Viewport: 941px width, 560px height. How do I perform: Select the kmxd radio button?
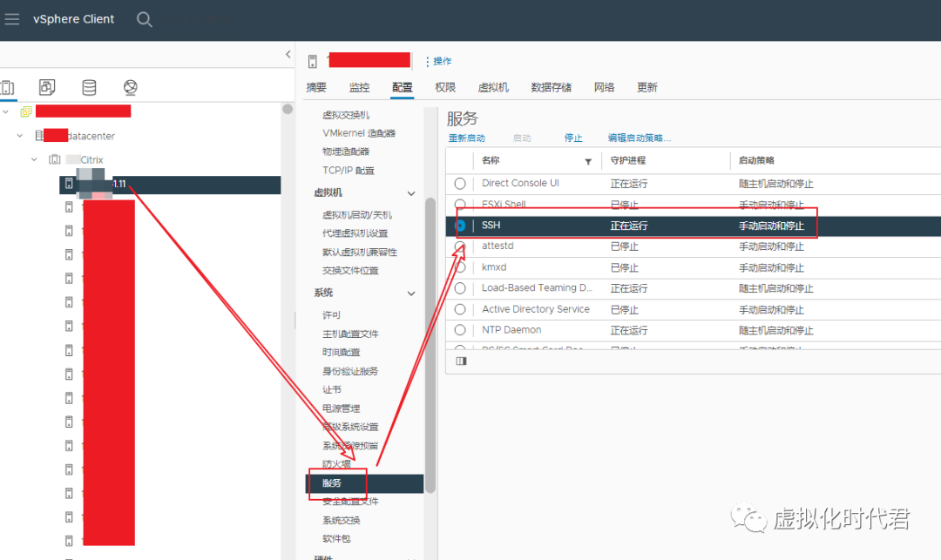coord(460,267)
